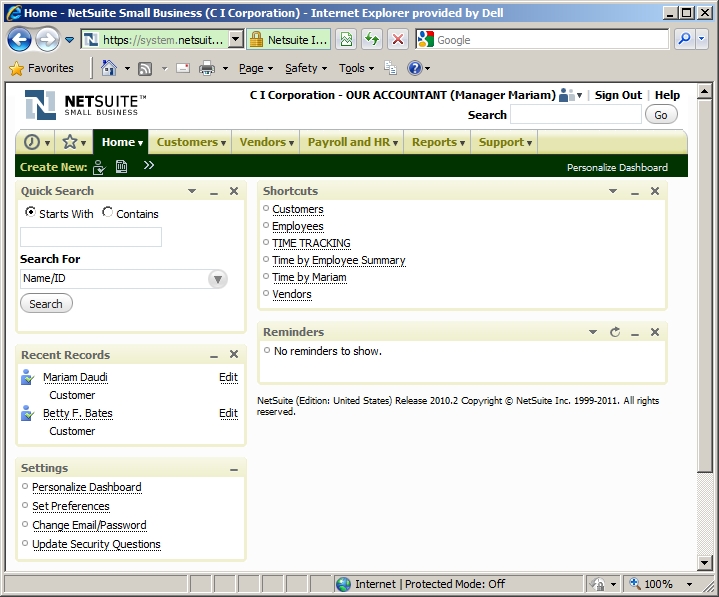Open the Shortcuts portlet menu arrow
Image resolution: width=719 pixels, height=597 pixels.
613,191
